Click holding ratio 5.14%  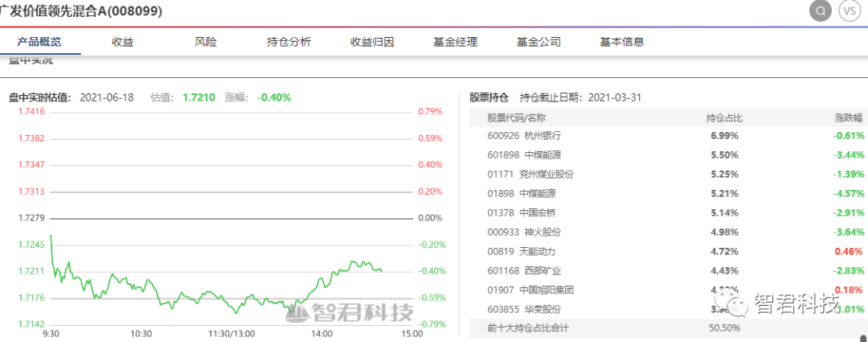[725, 213]
